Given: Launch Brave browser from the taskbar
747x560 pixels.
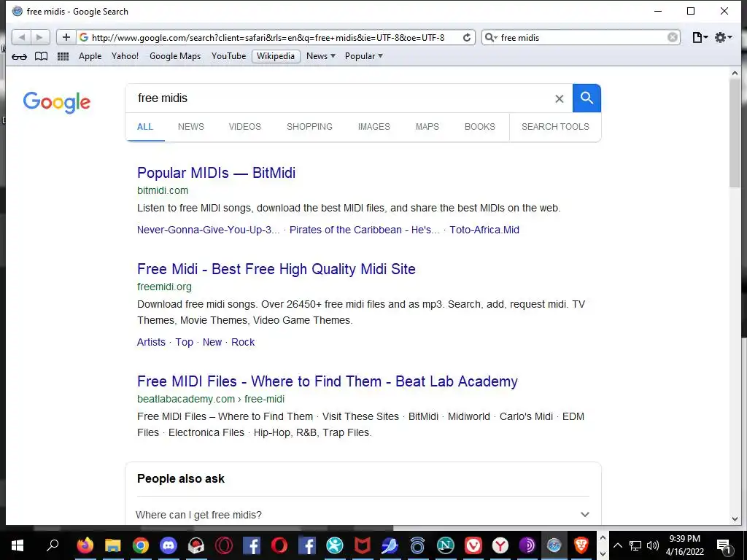Looking at the screenshot, I should 581,545.
